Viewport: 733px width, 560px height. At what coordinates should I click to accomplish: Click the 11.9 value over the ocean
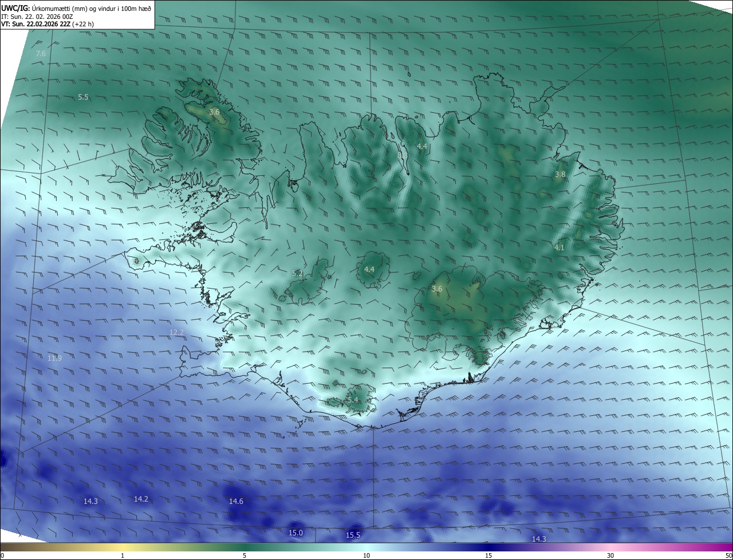coord(54,358)
